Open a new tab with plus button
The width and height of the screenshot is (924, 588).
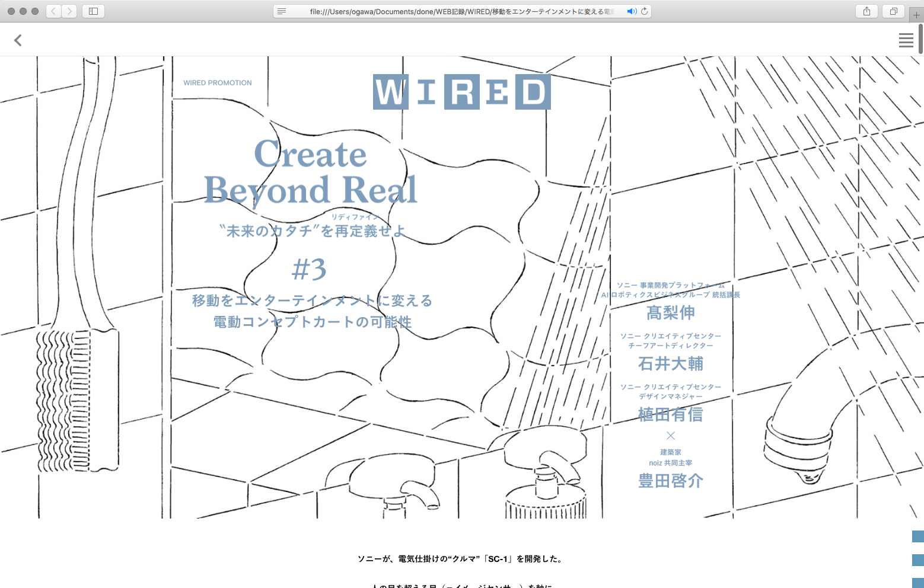point(916,15)
